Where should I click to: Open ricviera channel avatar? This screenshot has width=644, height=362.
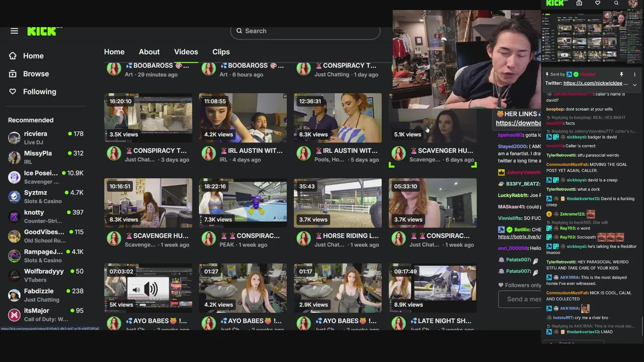[x=15, y=137]
